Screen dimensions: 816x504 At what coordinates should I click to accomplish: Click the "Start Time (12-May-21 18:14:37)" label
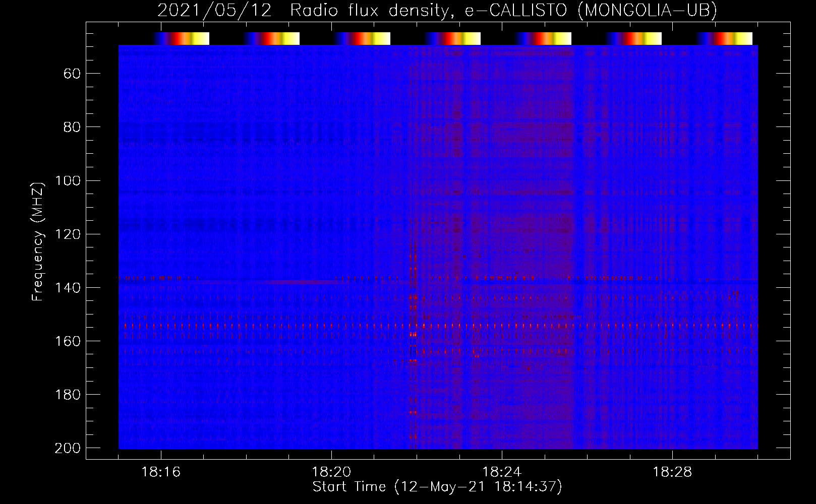(437, 487)
